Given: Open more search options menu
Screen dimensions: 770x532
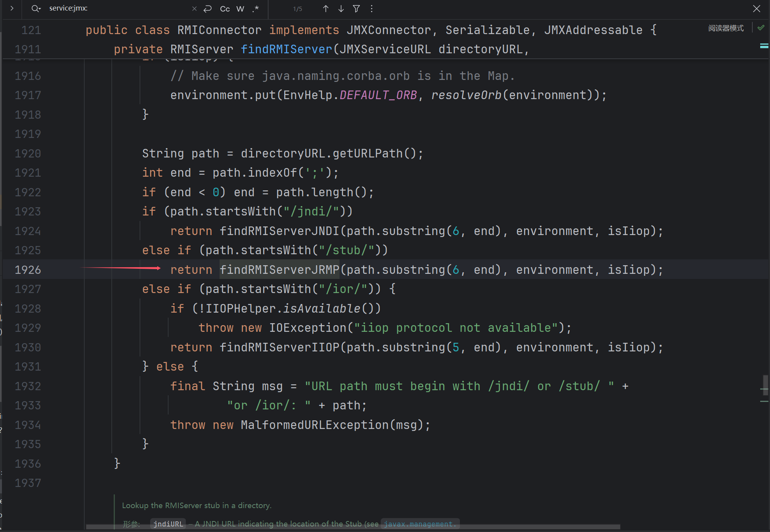Looking at the screenshot, I should pos(372,9).
